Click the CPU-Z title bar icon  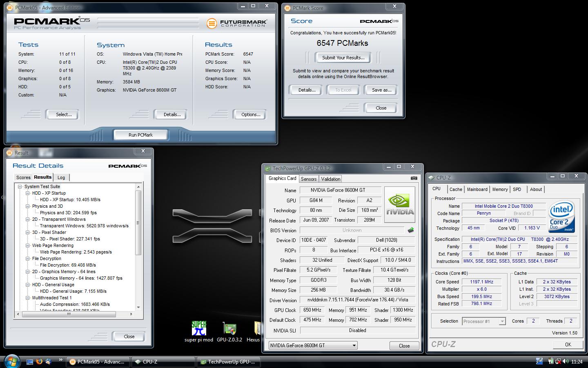click(x=431, y=177)
